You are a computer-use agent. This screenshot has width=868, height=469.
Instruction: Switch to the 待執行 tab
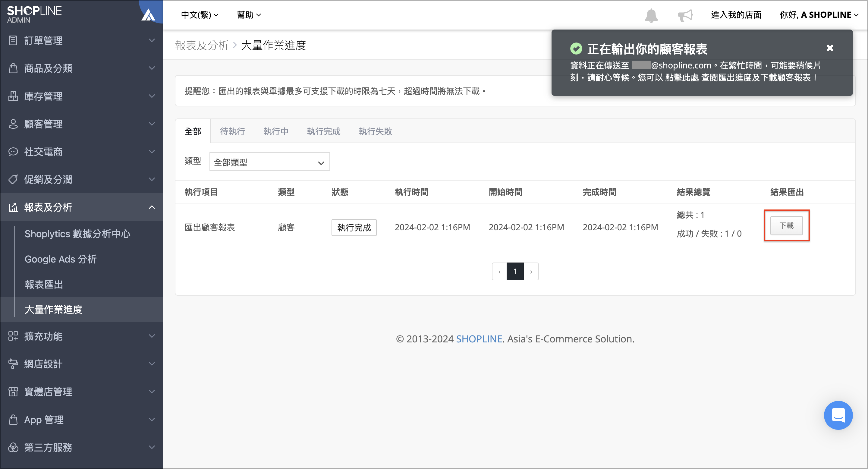(232, 131)
